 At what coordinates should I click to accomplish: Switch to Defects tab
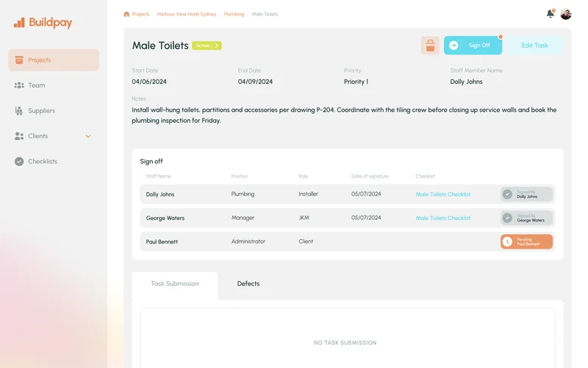(x=248, y=284)
